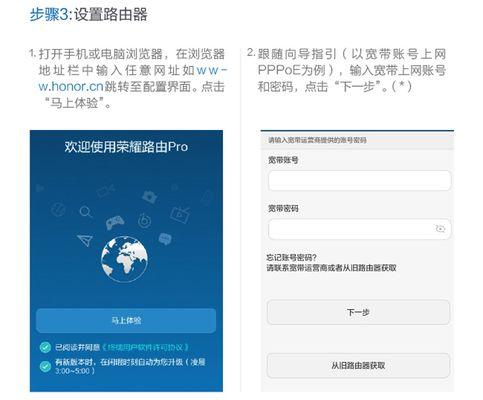This screenshot has height=400, width=483.
Task: Click the 忘记账号密码? text
Action: pyautogui.click(x=292, y=258)
